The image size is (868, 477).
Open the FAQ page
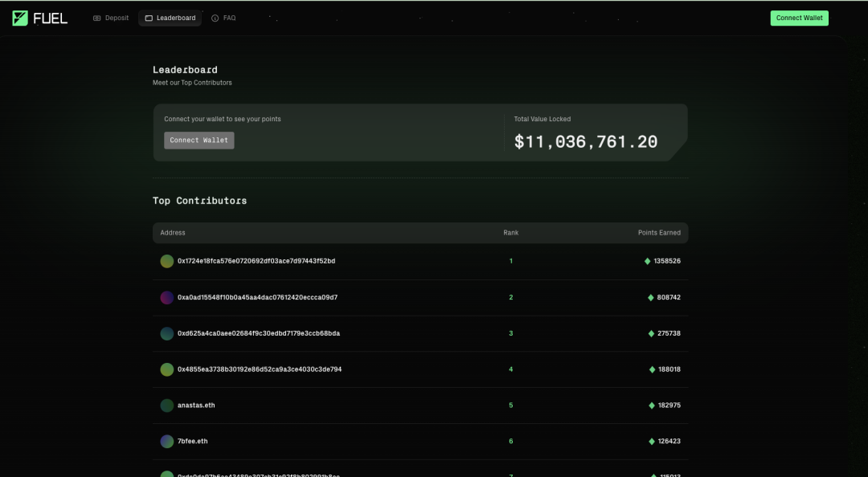[223, 18]
